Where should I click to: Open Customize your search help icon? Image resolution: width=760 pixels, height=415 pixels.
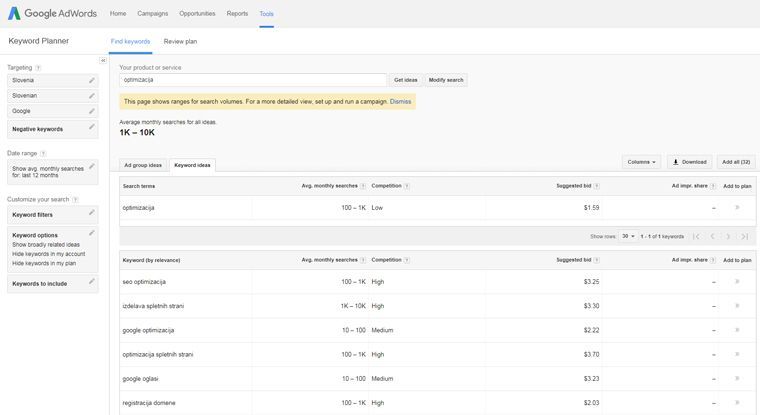click(x=75, y=200)
